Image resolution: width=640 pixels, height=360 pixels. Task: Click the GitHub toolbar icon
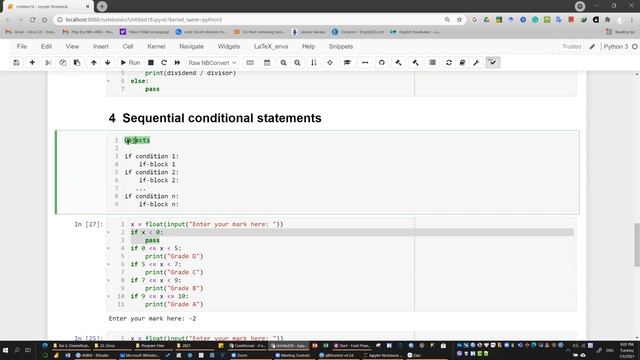[x=382, y=62]
